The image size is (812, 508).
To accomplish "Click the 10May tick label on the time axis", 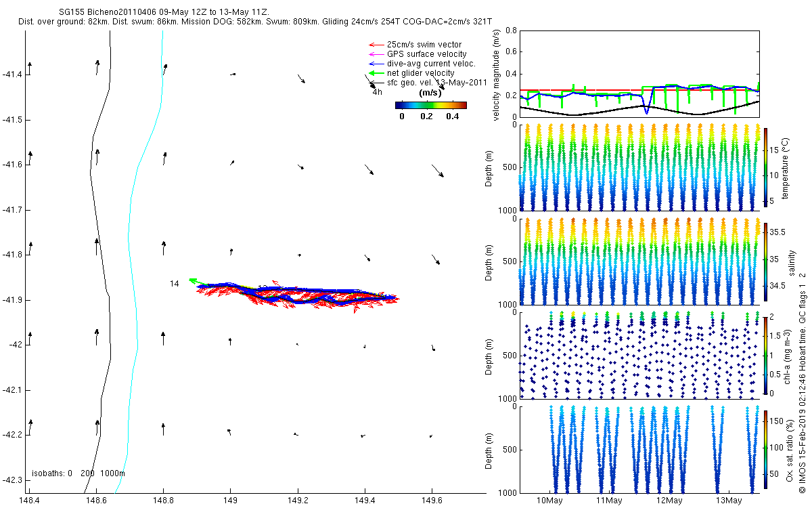I will [550, 501].
